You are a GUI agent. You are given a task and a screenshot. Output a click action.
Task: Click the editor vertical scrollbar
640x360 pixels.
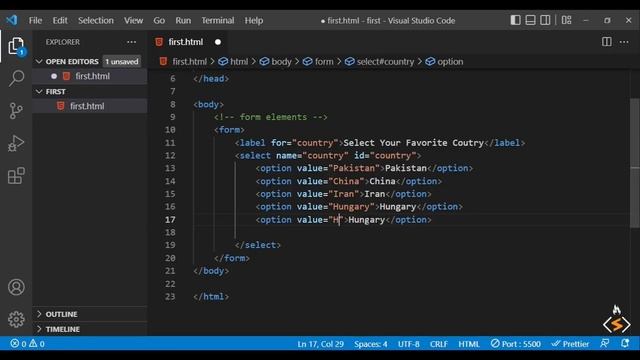click(635, 163)
